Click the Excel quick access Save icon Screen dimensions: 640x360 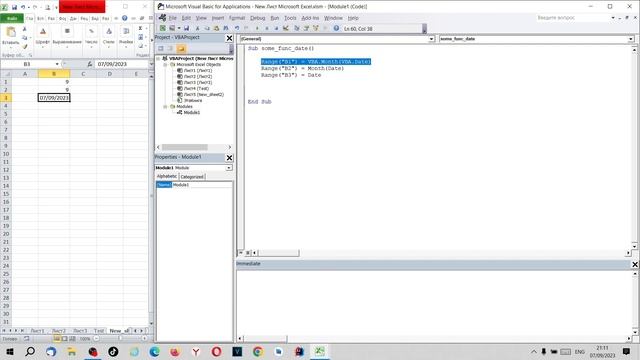[14, 7]
